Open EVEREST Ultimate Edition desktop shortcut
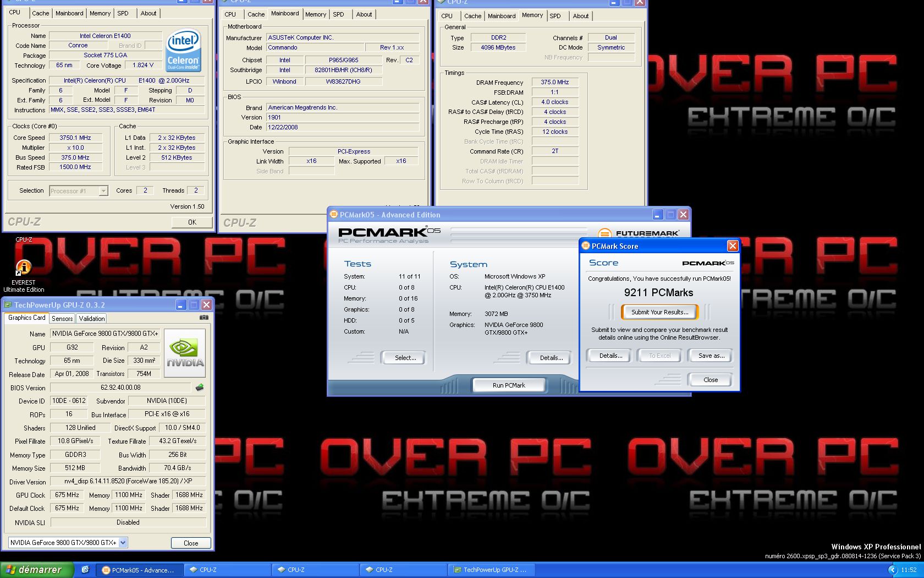This screenshot has height=578, width=924. tap(24, 276)
